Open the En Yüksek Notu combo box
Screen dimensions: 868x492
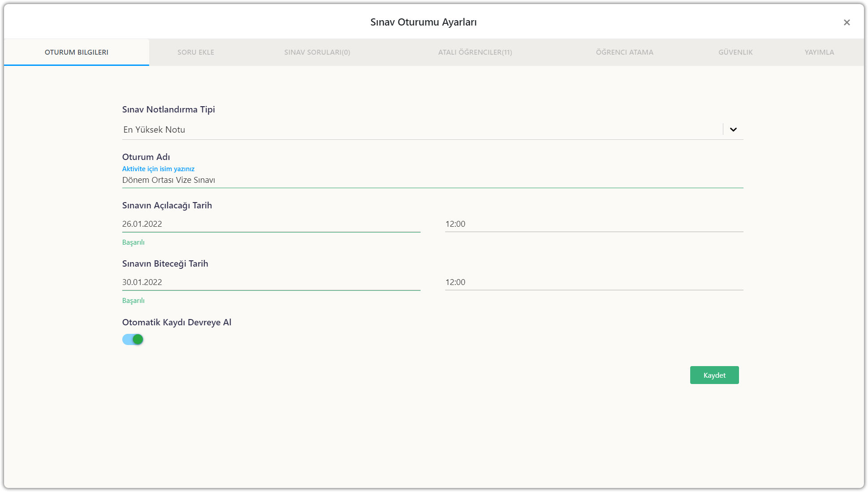tap(421, 129)
